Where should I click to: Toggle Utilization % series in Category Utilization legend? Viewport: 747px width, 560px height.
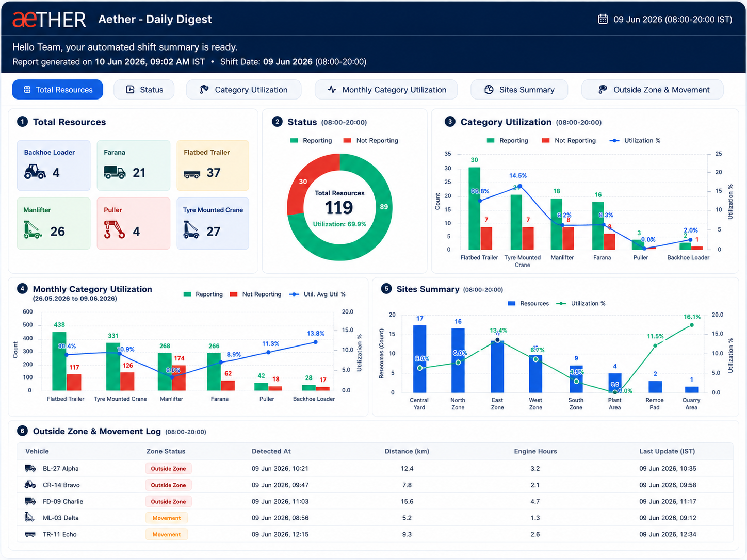point(635,140)
